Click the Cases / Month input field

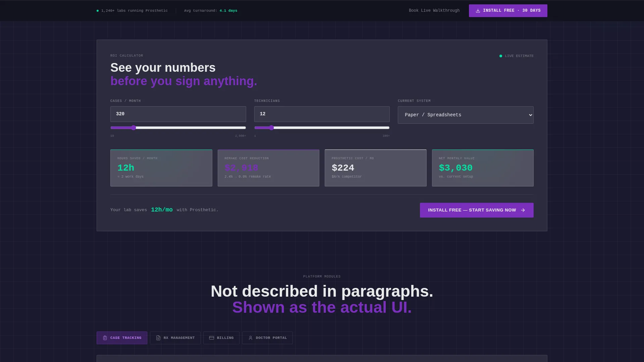click(x=178, y=114)
